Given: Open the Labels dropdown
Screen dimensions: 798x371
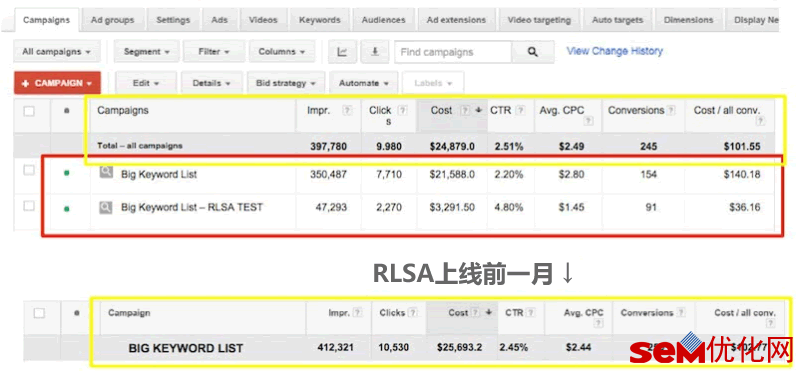Looking at the screenshot, I should (x=433, y=83).
